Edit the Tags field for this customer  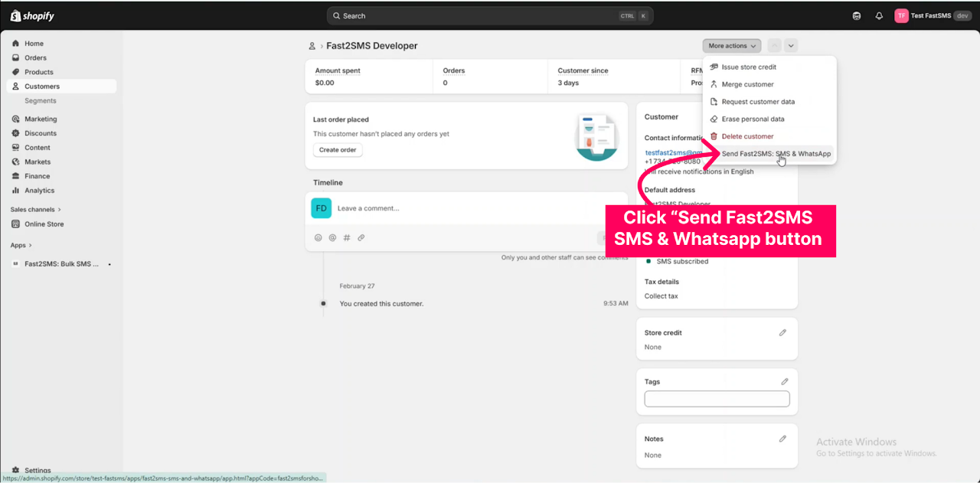tap(784, 380)
